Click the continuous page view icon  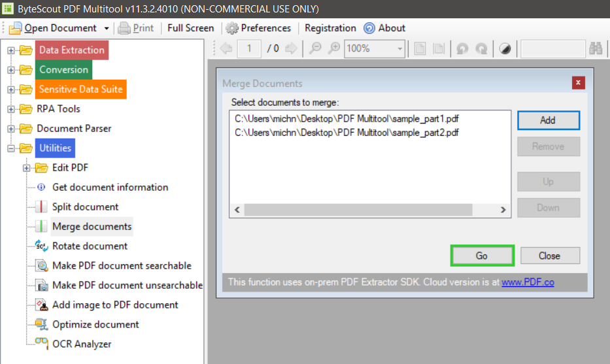pyautogui.click(x=439, y=48)
